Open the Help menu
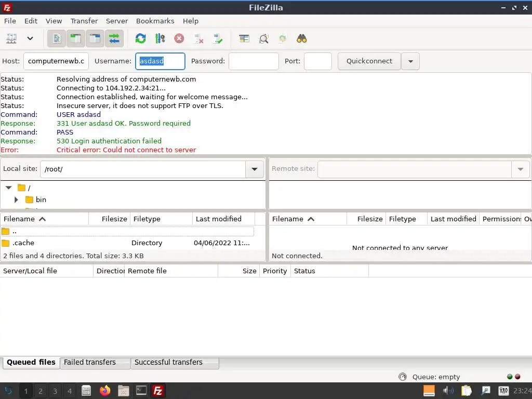 click(190, 21)
